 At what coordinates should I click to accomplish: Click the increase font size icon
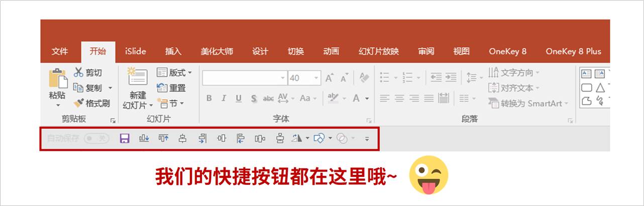click(330, 78)
